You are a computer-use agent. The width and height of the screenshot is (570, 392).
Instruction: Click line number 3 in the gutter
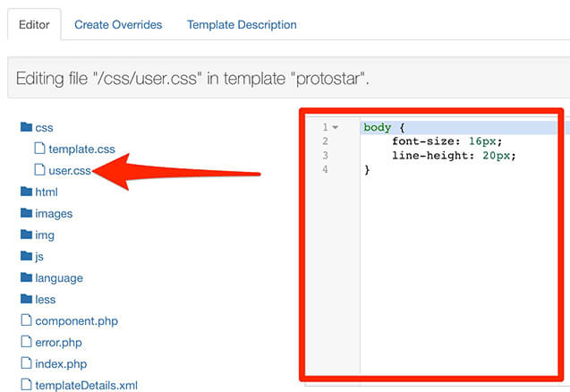324,156
